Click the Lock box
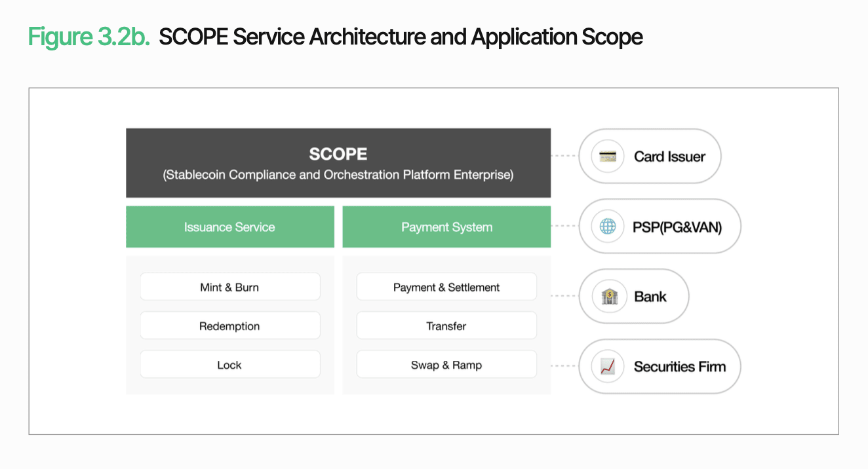Image resolution: width=868 pixels, height=469 pixels. [x=230, y=364]
